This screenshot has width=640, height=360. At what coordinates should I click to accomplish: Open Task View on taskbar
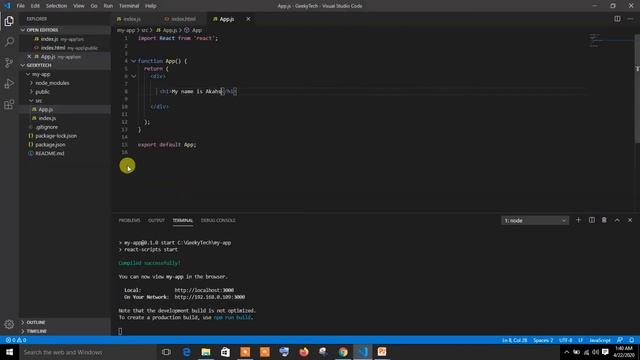click(166, 352)
